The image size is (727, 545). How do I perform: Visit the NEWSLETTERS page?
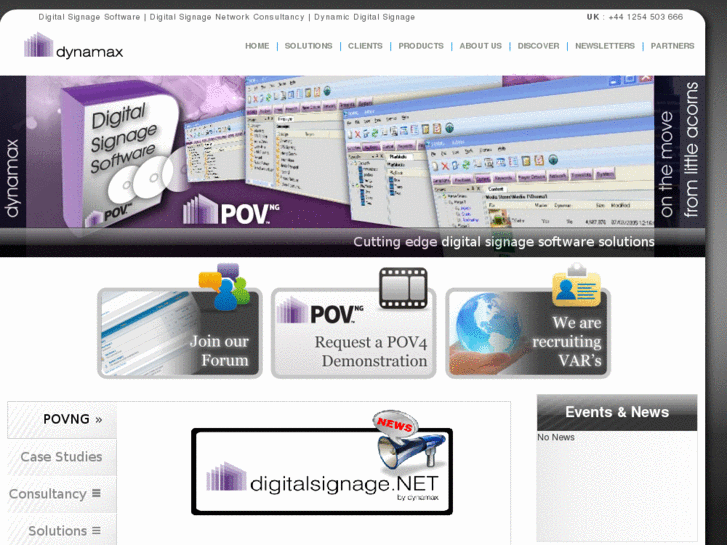pyautogui.click(x=605, y=46)
